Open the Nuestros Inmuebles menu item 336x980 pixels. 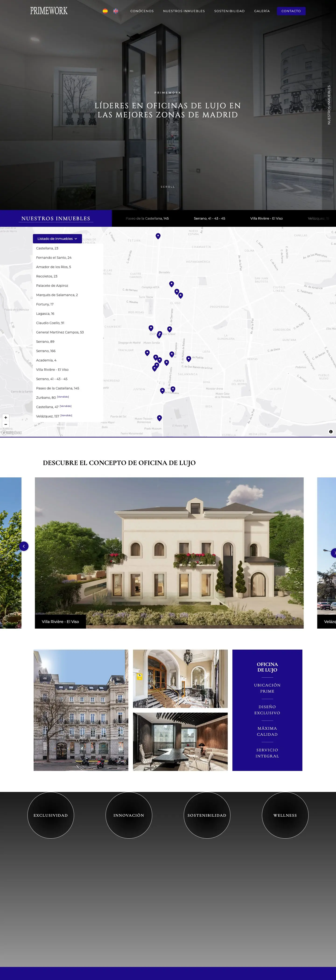tap(184, 11)
